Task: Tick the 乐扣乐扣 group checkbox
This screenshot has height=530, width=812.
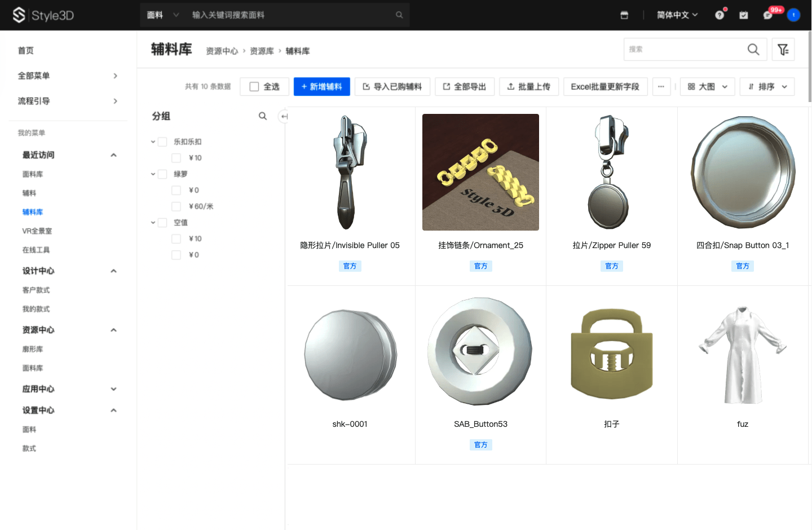Action: (162, 142)
